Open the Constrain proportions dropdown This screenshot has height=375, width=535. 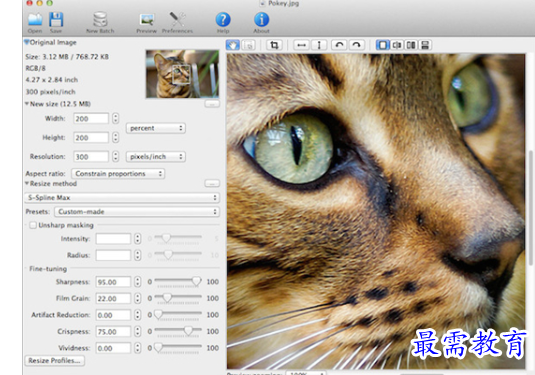click(118, 174)
